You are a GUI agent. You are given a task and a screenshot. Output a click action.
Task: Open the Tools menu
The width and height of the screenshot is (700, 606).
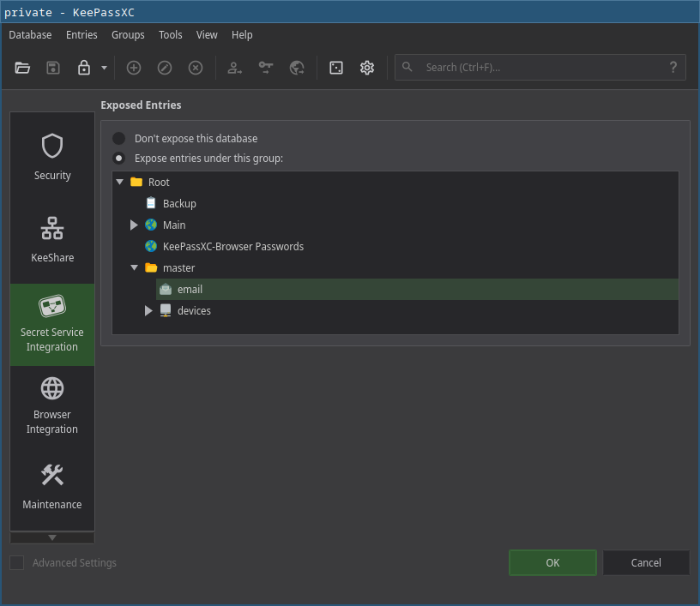point(171,35)
